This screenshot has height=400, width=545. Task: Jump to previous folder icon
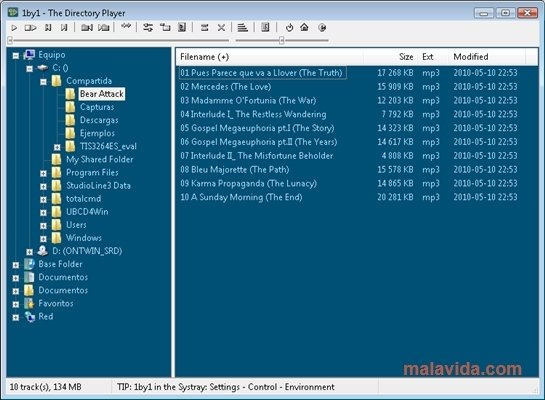point(87,27)
